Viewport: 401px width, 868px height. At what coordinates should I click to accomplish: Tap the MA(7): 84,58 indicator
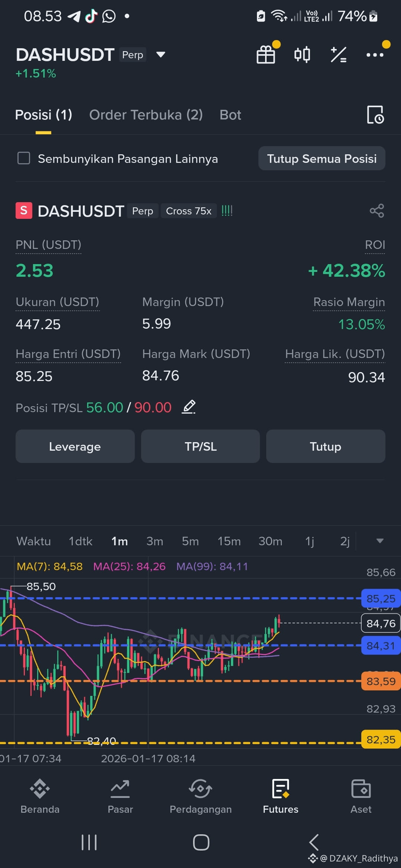(x=50, y=566)
